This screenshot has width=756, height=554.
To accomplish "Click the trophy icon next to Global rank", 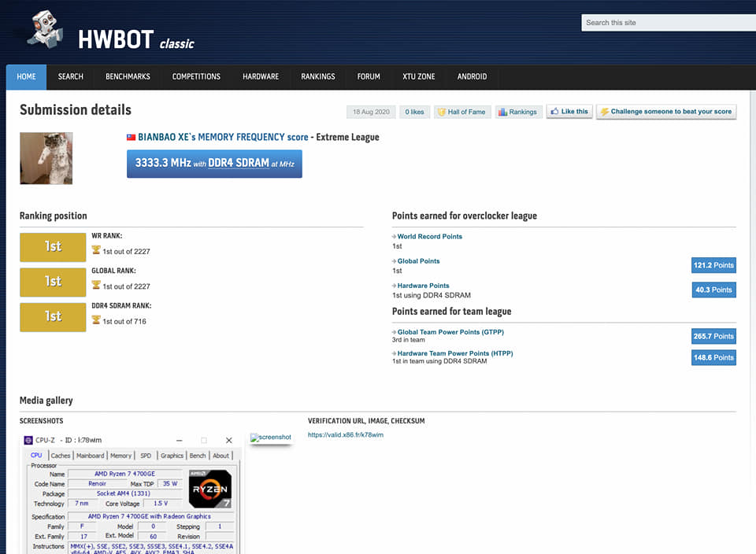I will 96,285.
